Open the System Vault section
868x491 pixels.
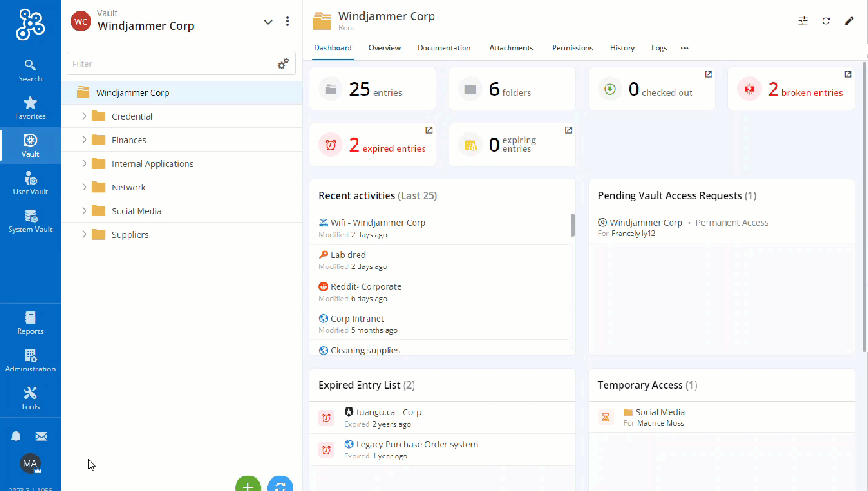pos(30,221)
